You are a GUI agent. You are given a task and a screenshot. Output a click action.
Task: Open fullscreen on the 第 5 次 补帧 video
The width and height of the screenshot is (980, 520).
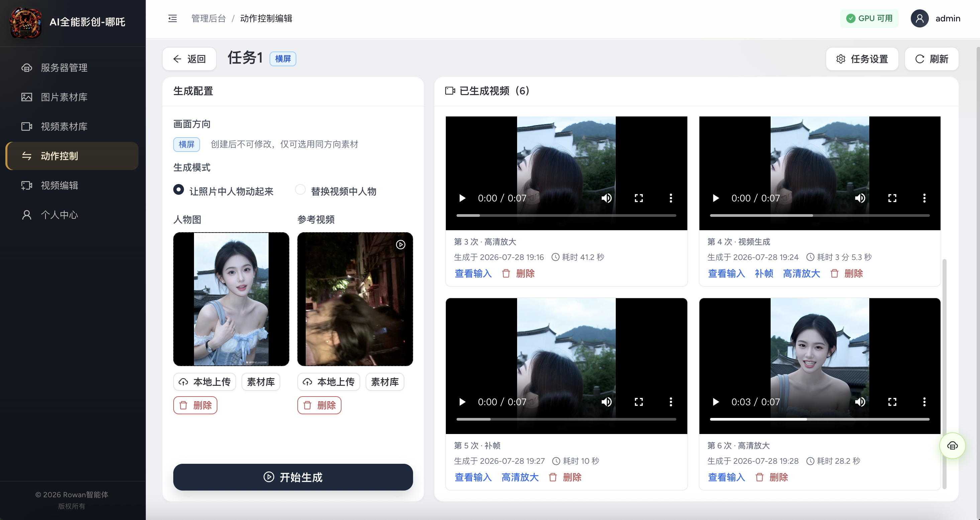coord(639,402)
